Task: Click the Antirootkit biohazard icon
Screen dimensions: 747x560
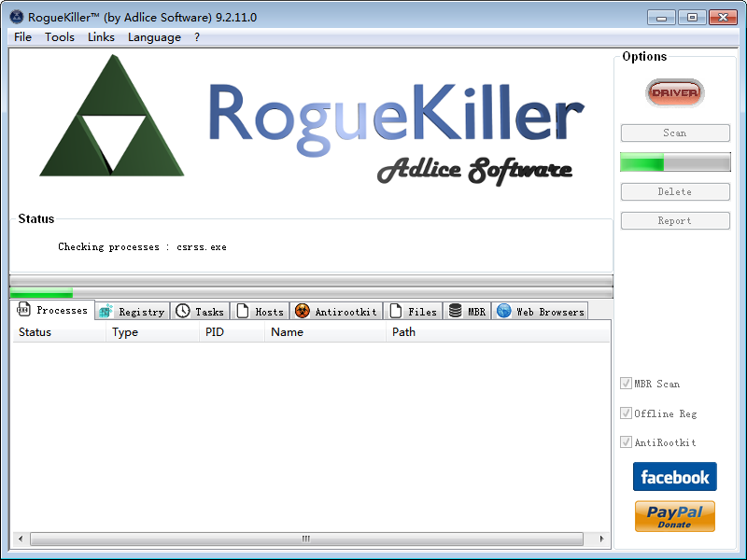Action: point(302,311)
